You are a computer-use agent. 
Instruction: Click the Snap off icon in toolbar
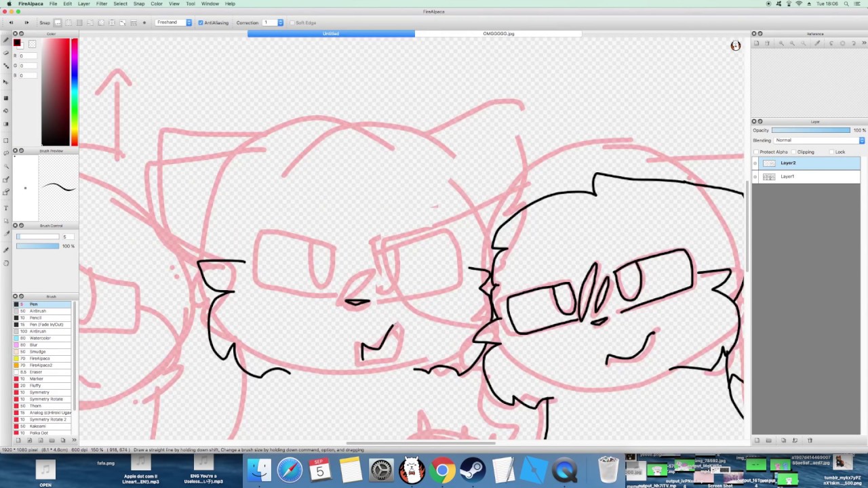point(58,22)
